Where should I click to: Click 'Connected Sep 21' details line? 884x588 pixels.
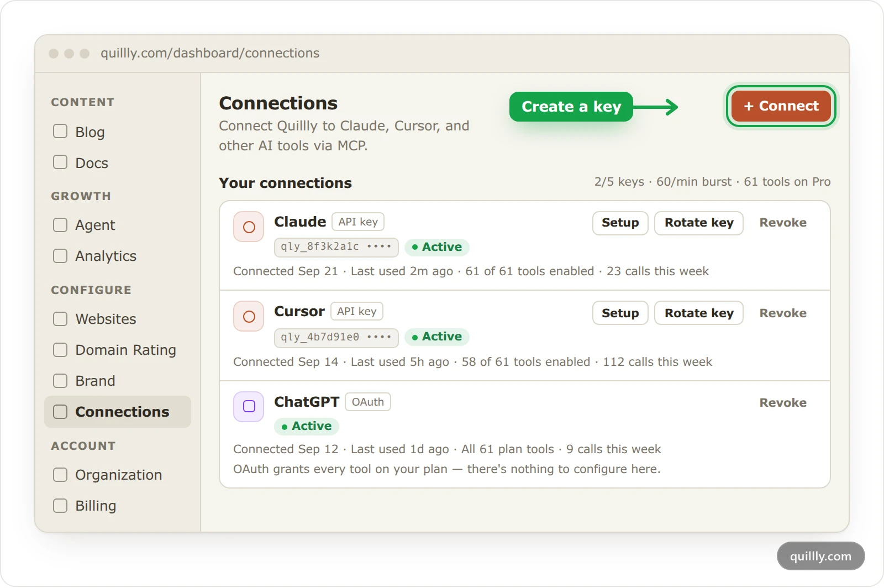tap(471, 271)
